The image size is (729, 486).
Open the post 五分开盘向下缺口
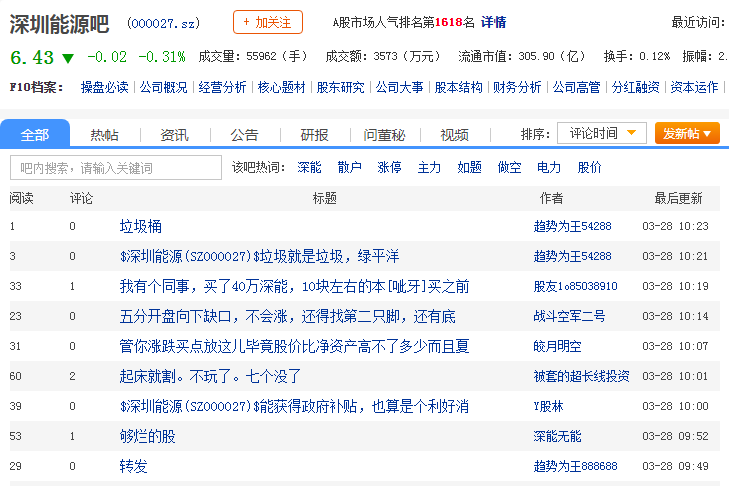(x=287, y=316)
